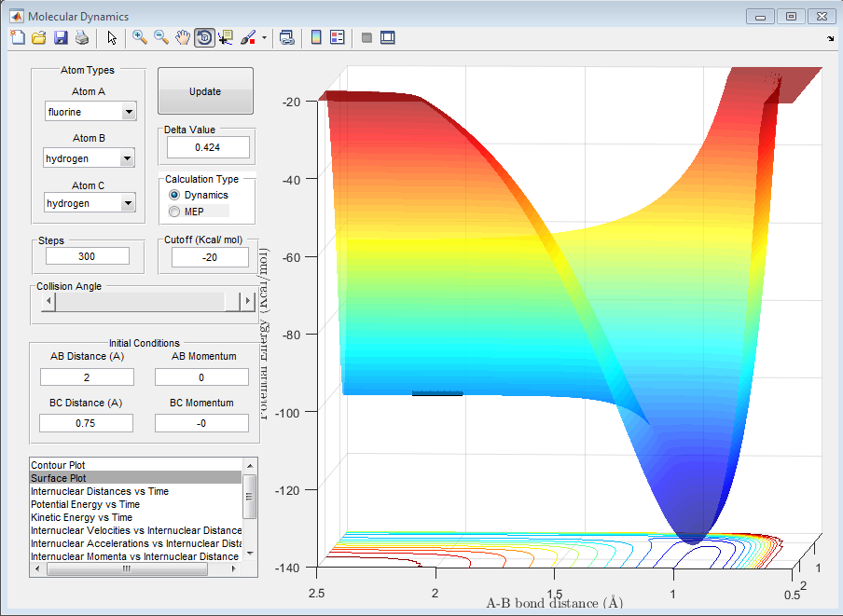The width and height of the screenshot is (843, 616).
Task: Insert a colorbar from the toolbar
Action: [x=316, y=37]
